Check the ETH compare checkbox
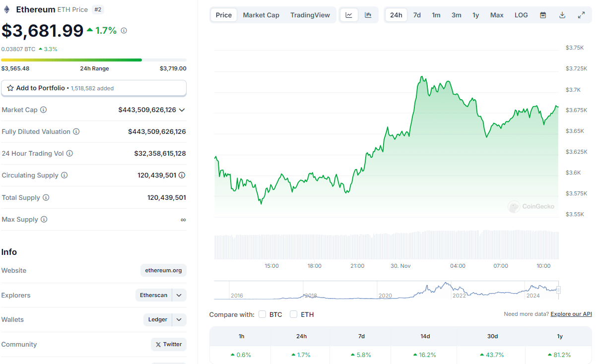Viewport: 596px width, 364px height. pyautogui.click(x=294, y=314)
